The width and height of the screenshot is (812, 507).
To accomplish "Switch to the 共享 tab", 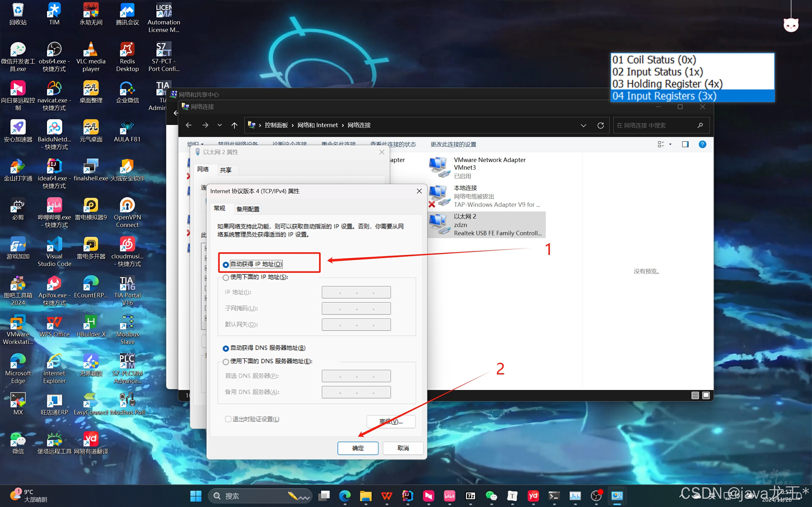I will 226,170.
